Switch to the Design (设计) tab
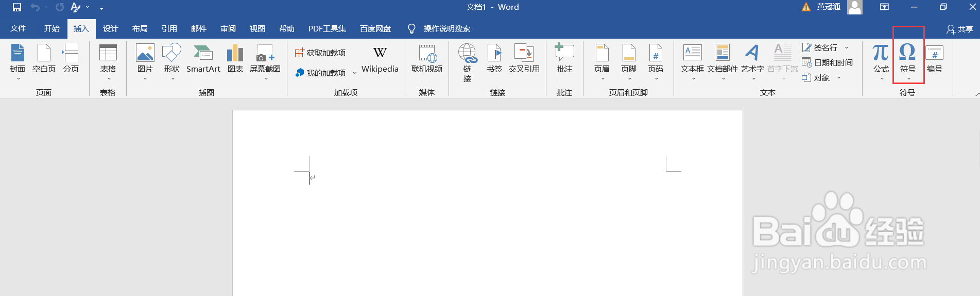 pos(110,29)
